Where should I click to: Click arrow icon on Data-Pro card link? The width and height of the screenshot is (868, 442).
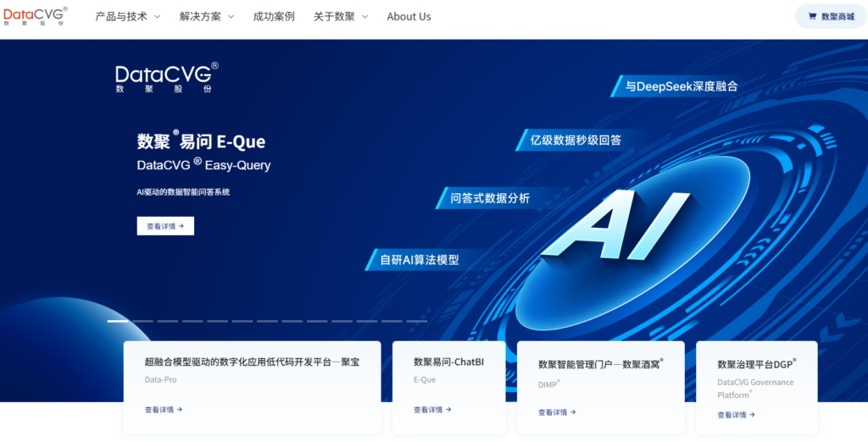pos(180,410)
